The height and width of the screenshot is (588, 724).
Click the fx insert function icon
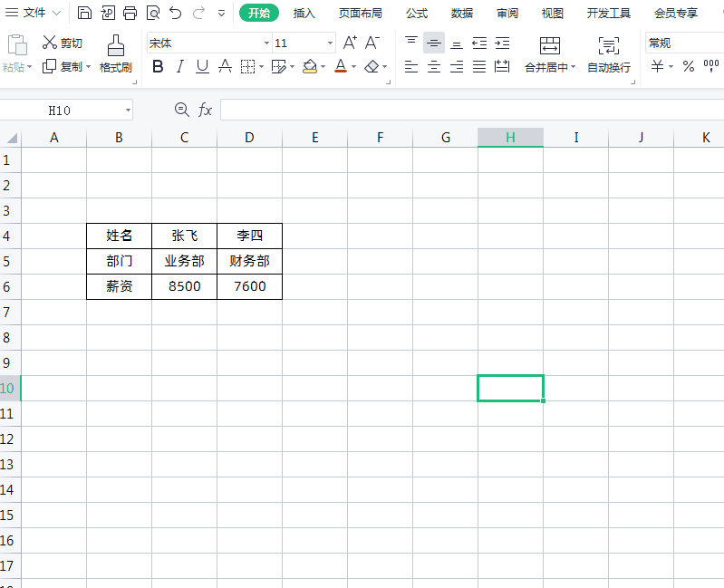(x=205, y=110)
